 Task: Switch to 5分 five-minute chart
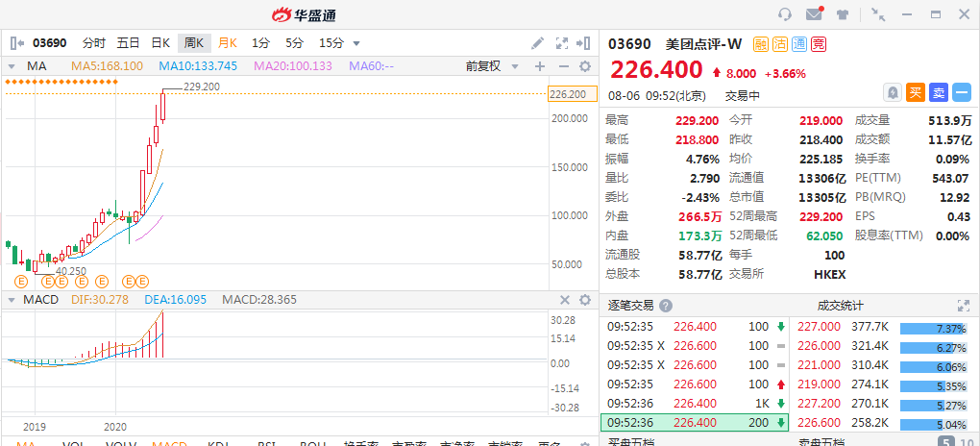point(294,43)
